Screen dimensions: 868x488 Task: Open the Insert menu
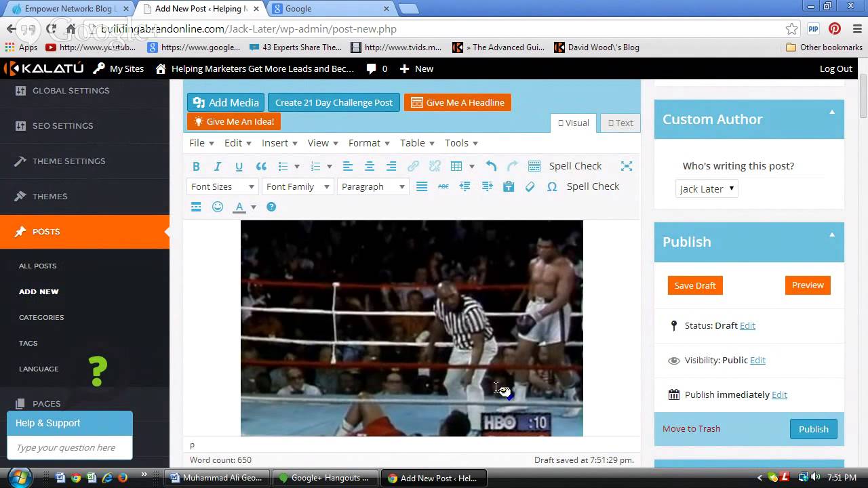coord(279,143)
